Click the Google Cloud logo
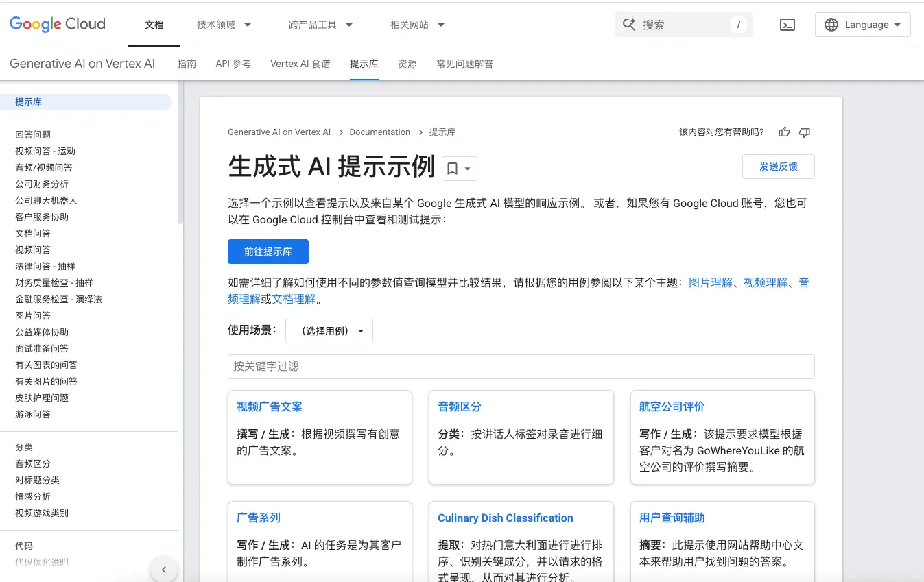The image size is (924, 582). tap(58, 25)
